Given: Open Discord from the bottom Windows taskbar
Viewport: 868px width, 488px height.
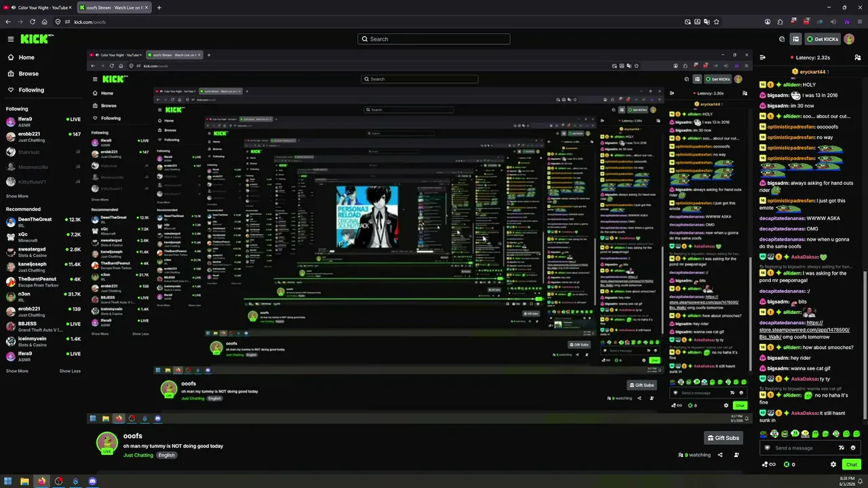Looking at the screenshot, I should 92,482.
